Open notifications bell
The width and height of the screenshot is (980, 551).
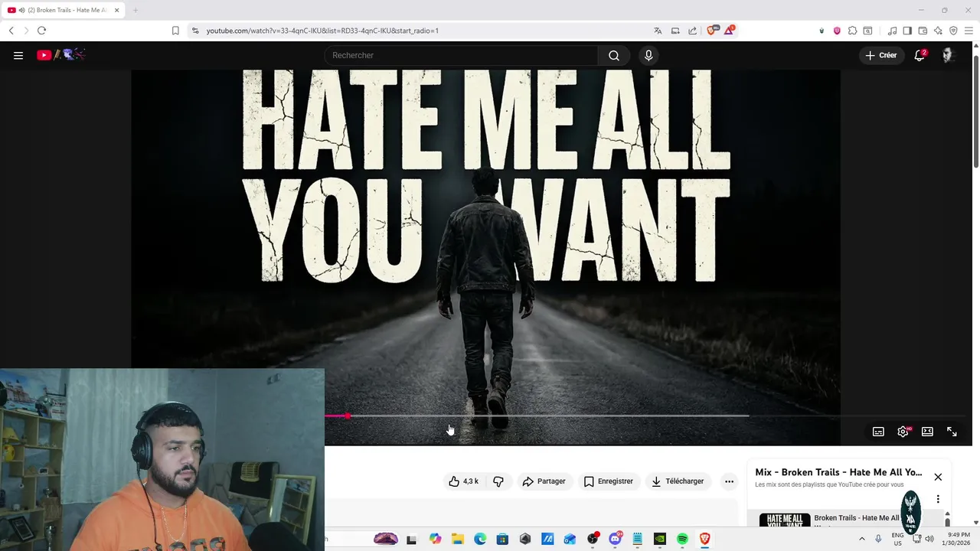click(x=920, y=55)
